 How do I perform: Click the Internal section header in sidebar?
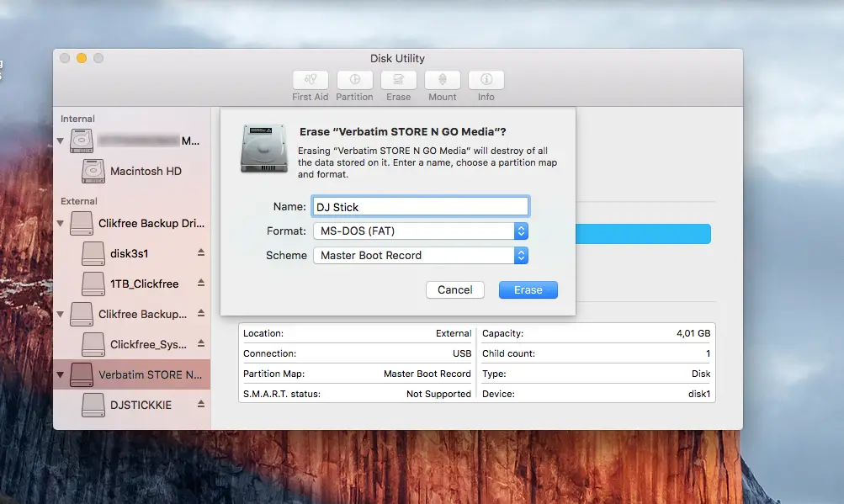coord(77,119)
